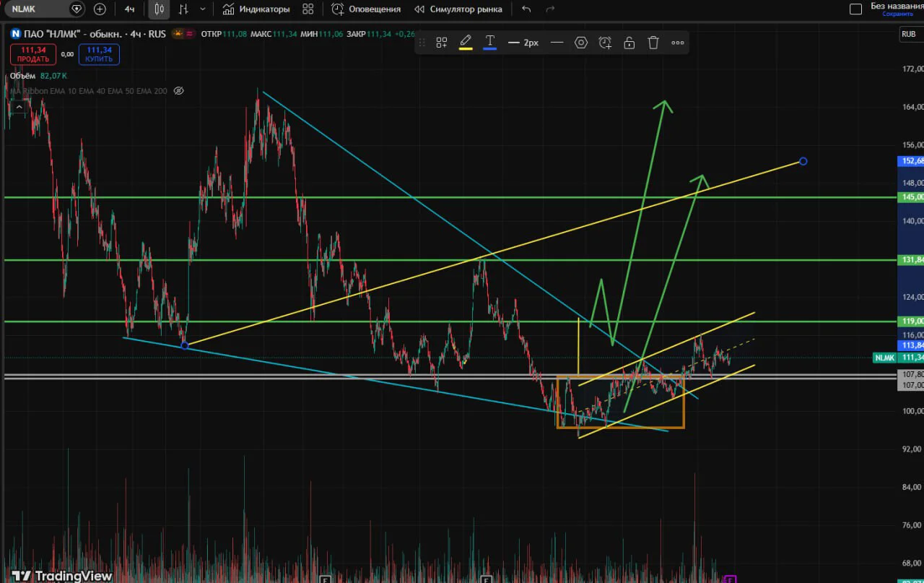The image size is (924, 583).
Task: Lock the selected drawing
Action: [629, 43]
